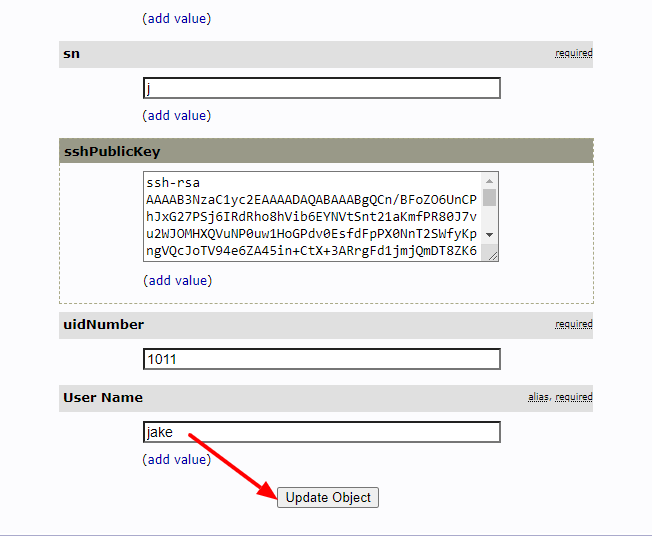
Task: Click the sn text input field
Action: 321,88
